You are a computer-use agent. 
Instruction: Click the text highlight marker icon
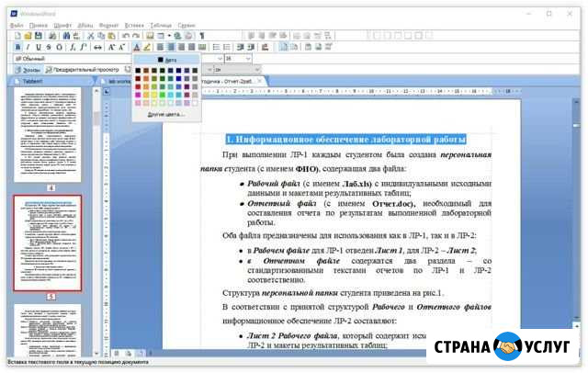pos(147,47)
